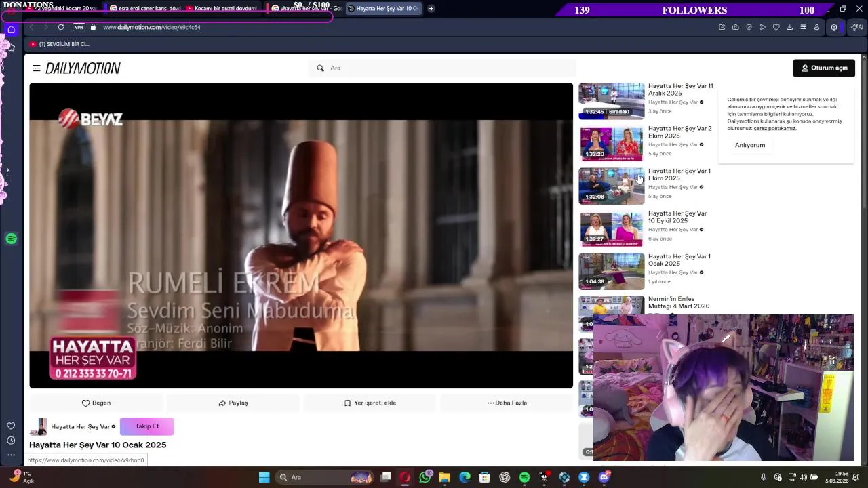Open sidebar three-dots more menu
Image resolution: width=868 pixels, height=488 pixels.
pyautogui.click(x=11, y=455)
